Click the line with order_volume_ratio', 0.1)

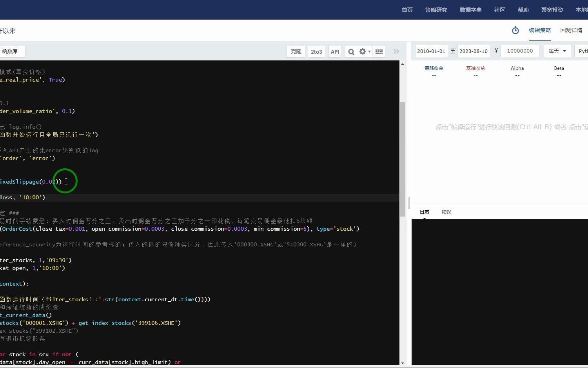37,111
